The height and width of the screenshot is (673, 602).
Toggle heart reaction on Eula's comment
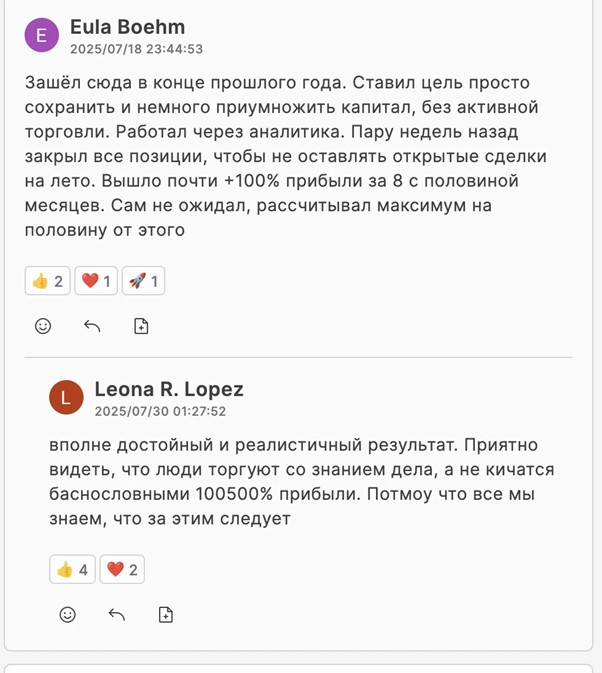[x=96, y=281]
